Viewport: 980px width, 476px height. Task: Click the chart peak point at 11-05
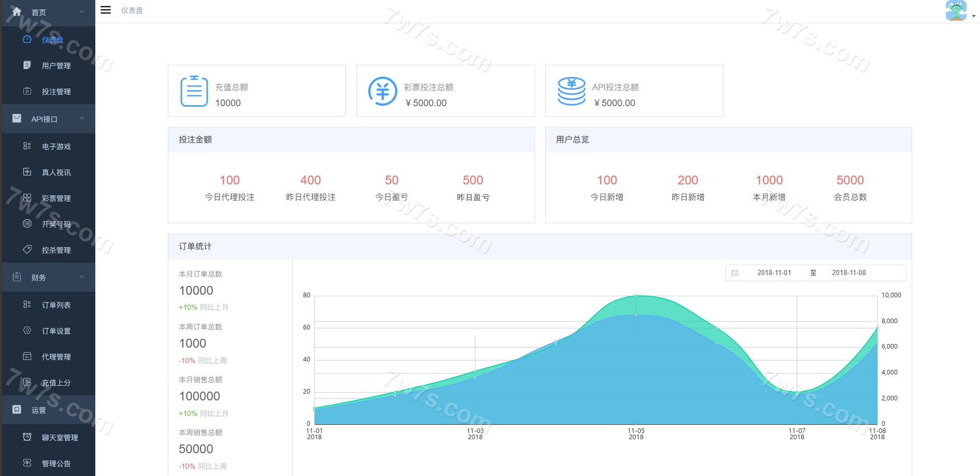coord(636,296)
